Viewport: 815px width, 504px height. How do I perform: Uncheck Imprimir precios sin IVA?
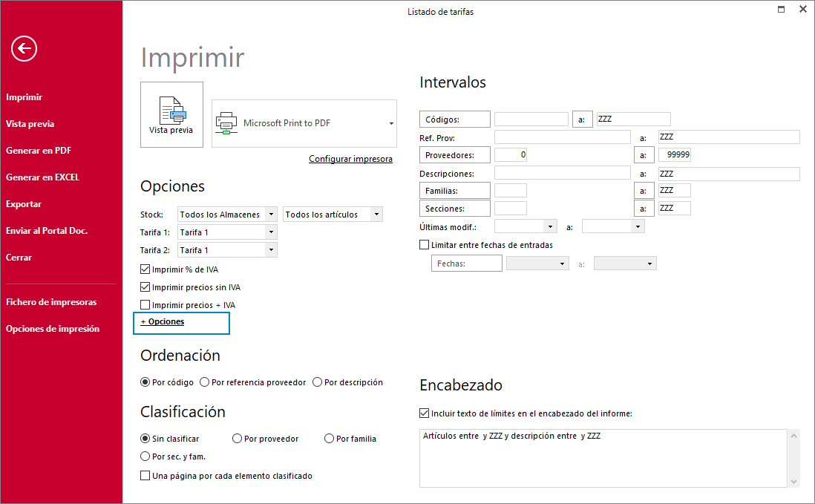pyautogui.click(x=145, y=287)
